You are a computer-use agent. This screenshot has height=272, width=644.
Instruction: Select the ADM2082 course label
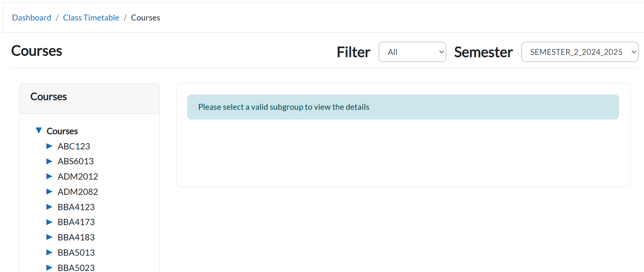click(x=78, y=192)
